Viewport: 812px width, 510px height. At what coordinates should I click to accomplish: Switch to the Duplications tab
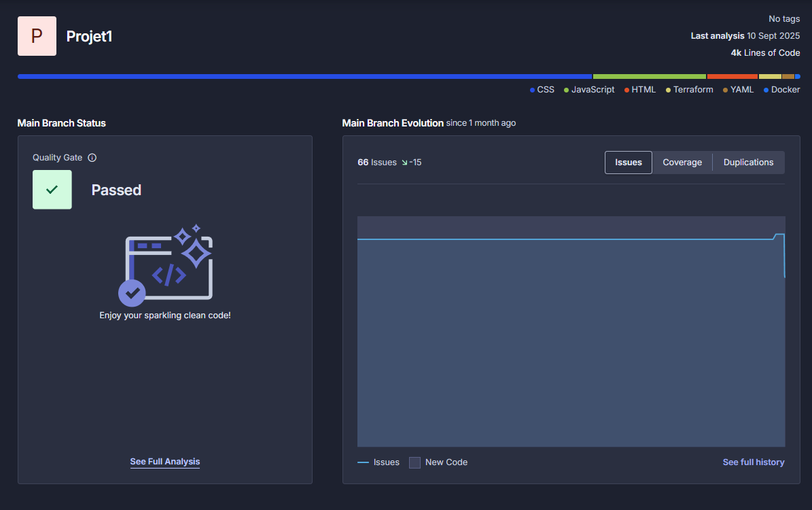click(748, 163)
